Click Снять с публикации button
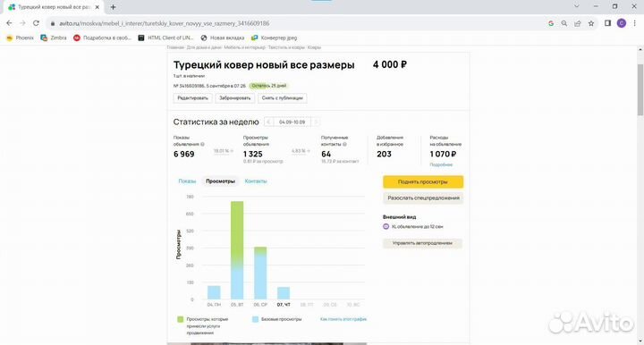 tap(282, 98)
